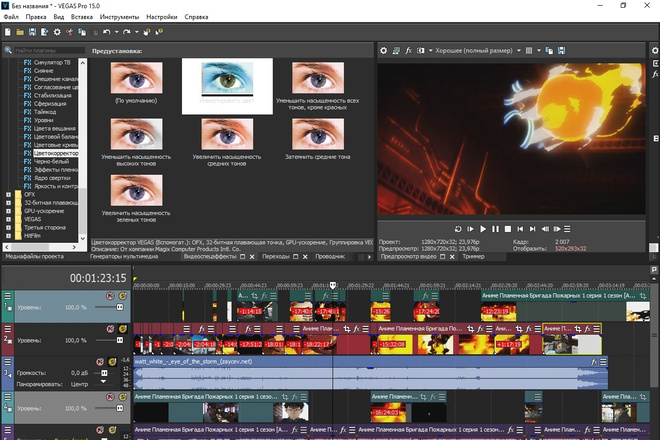This screenshot has width=660, height=440.
Task: Open the Инструменты menu
Action: [119, 17]
